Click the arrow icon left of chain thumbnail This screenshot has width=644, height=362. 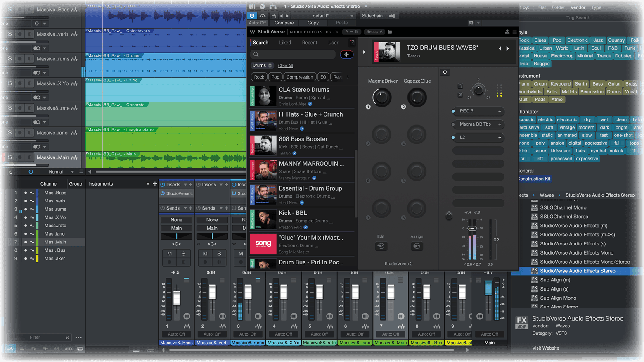click(x=363, y=52)
